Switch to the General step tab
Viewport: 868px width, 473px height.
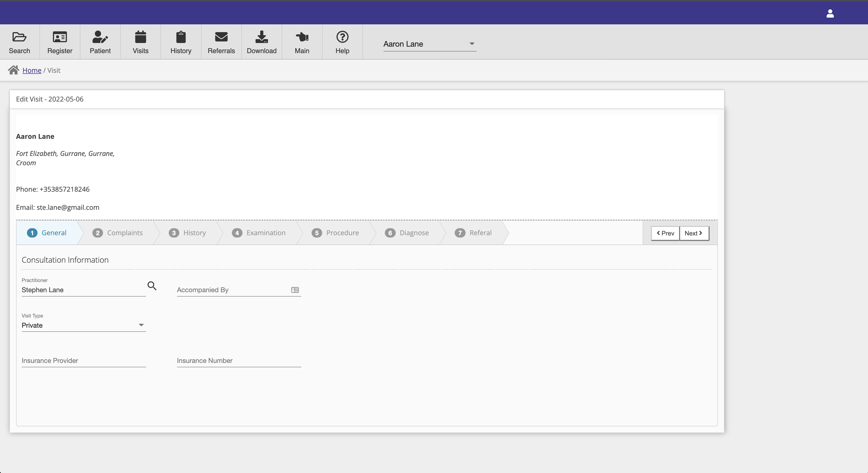tap(47, 233)
